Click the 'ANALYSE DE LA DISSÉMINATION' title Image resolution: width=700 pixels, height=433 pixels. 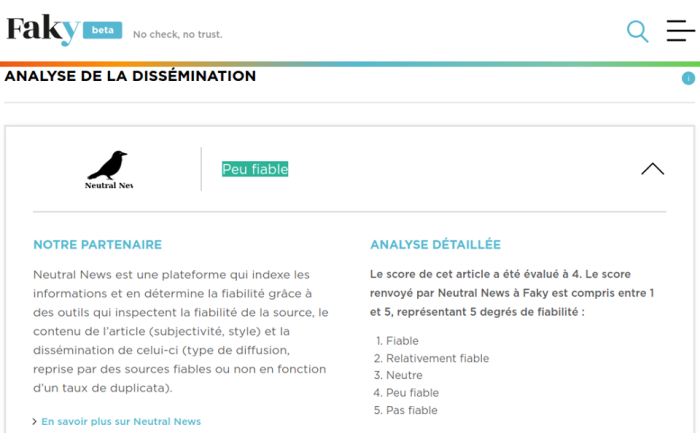click(130, 76)
